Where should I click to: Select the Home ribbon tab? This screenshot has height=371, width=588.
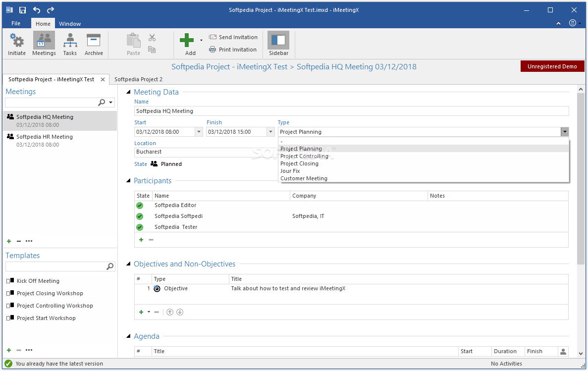click(43, 24)
